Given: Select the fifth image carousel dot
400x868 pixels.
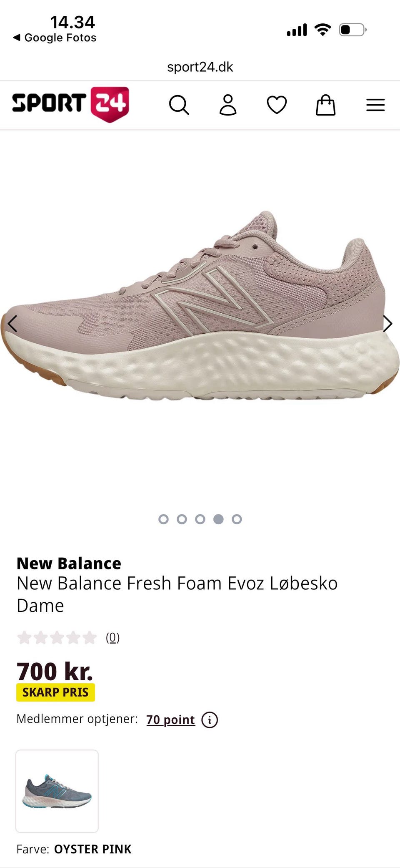Looking at the screenshot, I should click(x=237, y=519).
